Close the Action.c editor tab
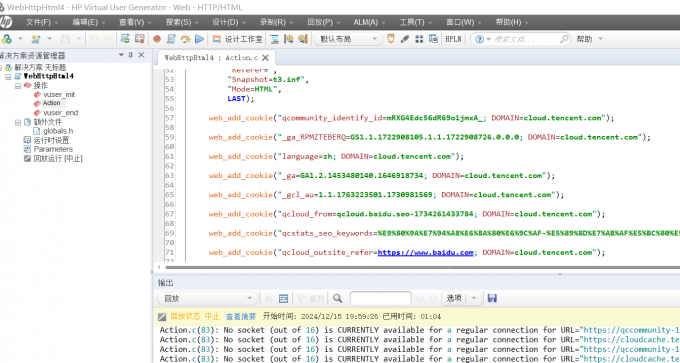680x363 pixels. [265, 58]
